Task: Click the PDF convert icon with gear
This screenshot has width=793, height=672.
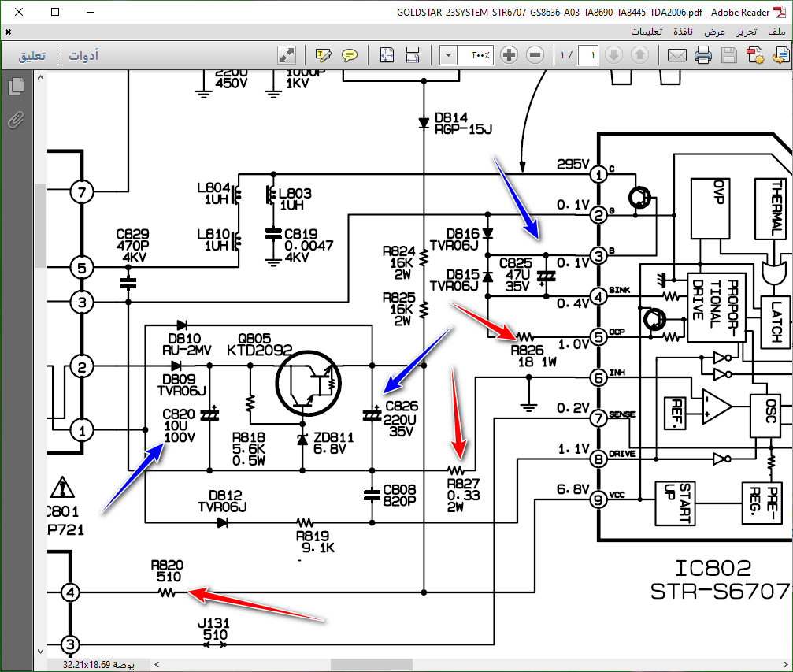Action: (x=754, y=55)
